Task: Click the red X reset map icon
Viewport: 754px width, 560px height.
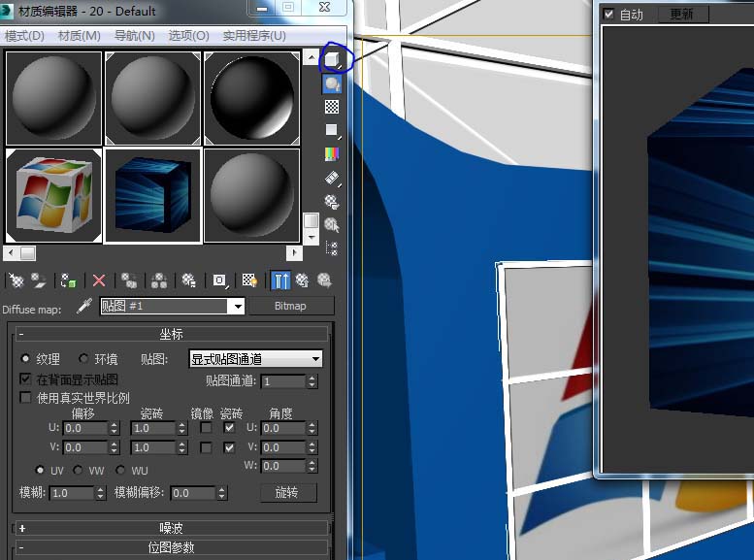Action: point(98,280)
